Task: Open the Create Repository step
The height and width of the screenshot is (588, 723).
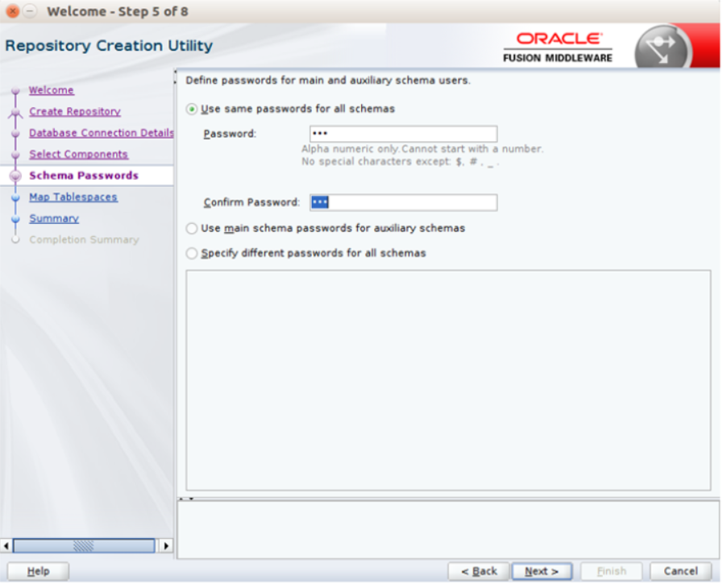Action: 75,111
